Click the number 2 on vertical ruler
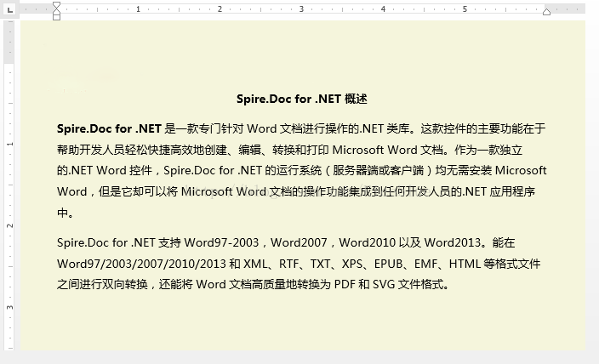This screenshot has height=364, width=599. [x=10, y=225]
